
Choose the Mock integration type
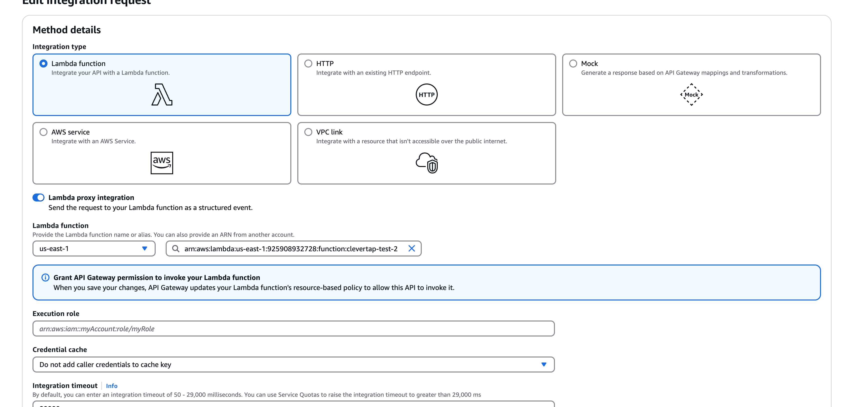573,63
